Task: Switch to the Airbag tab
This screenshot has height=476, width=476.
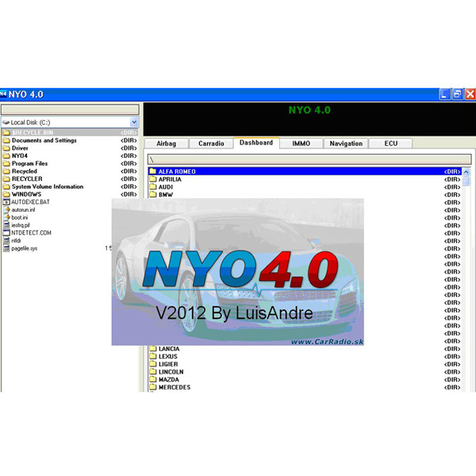Action: [167, 144]
